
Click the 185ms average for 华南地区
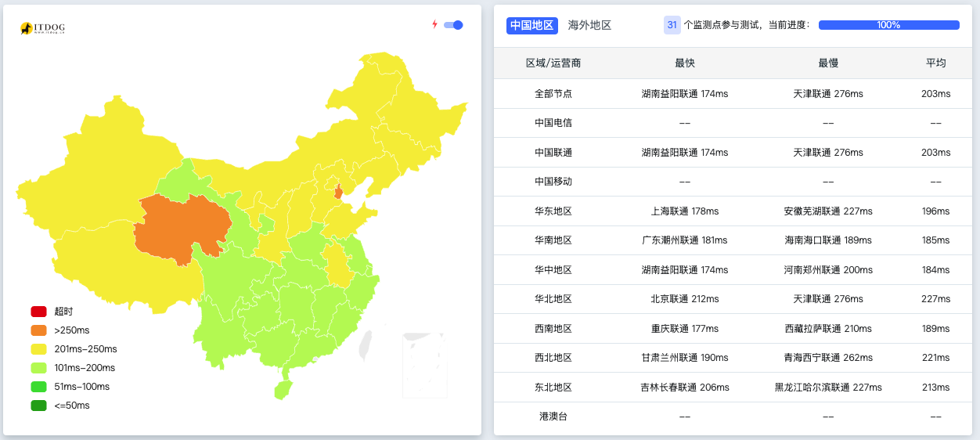click(936, 240)
